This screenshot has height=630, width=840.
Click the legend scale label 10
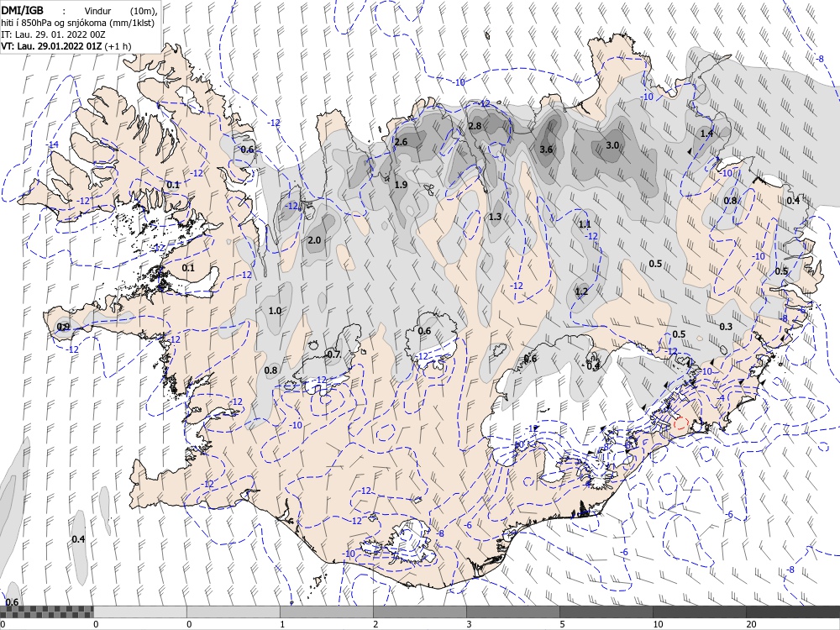(x=658, y=624)
